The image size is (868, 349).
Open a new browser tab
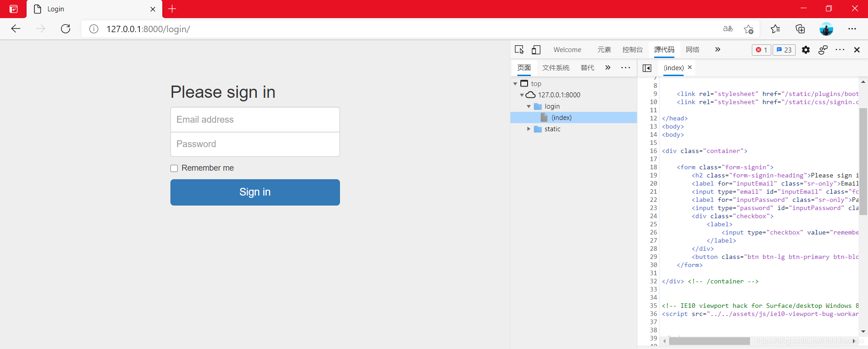[172, 9]
